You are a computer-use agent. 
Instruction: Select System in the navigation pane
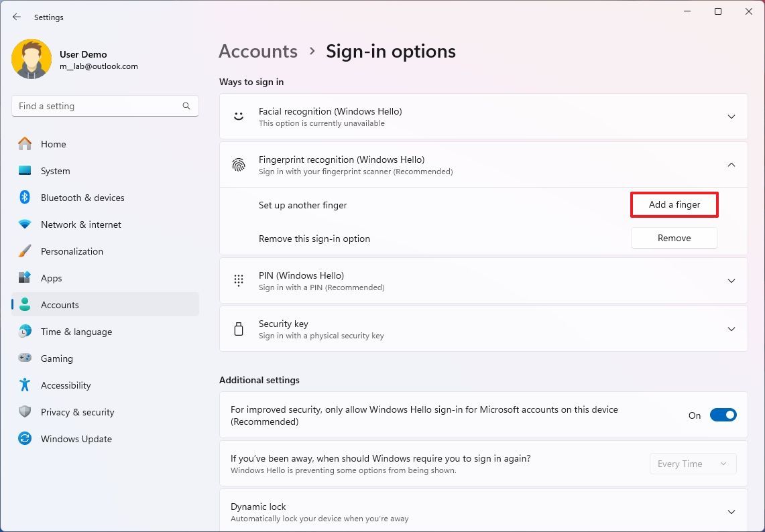55,171
